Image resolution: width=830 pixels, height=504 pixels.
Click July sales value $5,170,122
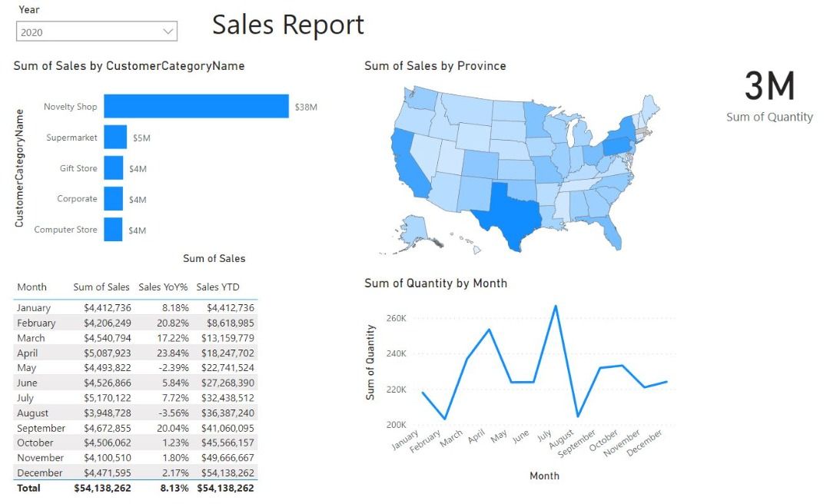107,397
